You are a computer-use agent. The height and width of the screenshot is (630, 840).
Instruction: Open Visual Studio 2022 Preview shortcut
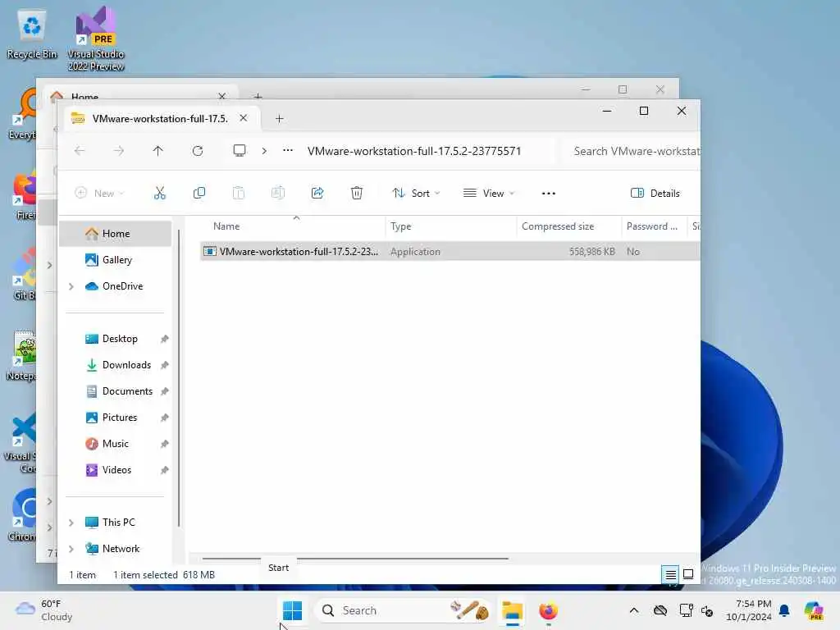click(x=96, y=39)
